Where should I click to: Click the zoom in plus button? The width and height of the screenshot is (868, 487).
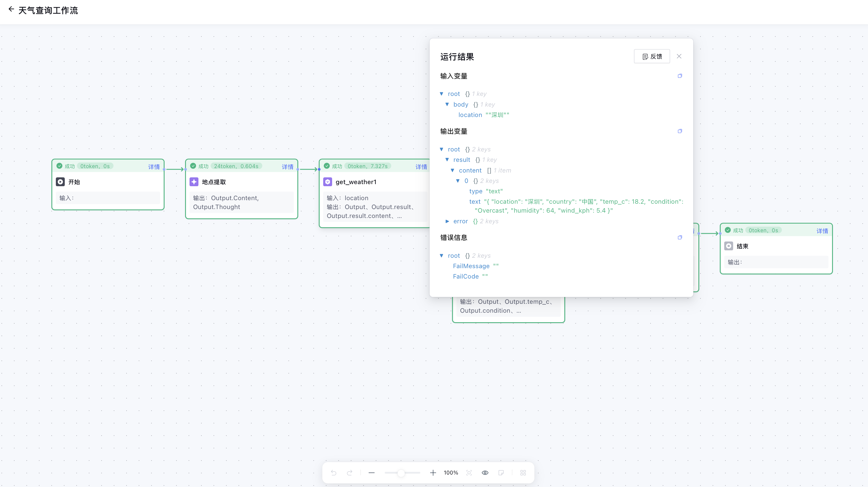click(x=433, y=472)
